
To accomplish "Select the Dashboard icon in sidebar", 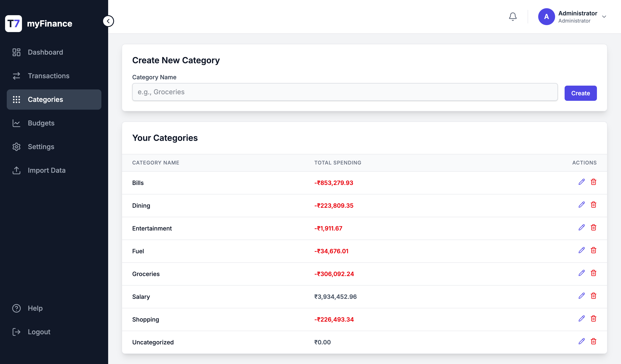I will (x=16, y=52).
